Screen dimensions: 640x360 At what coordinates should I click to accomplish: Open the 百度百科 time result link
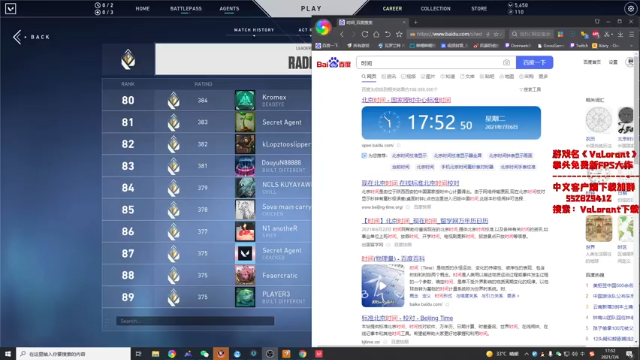click(393, 259)
